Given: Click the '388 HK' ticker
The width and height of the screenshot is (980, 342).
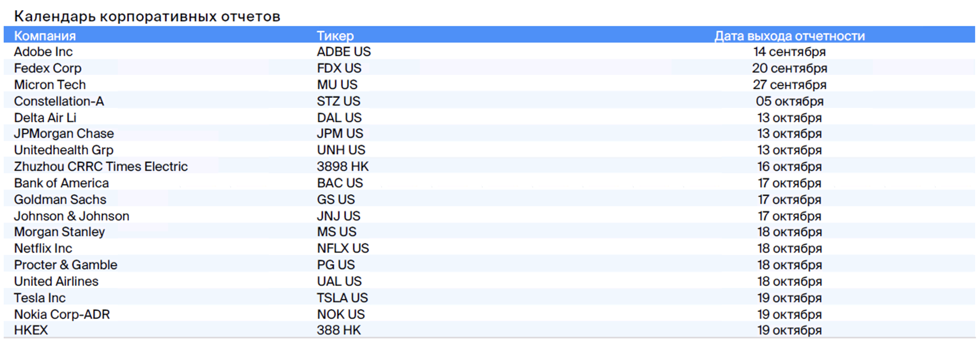Looking at the screenshot, I should click(339, 330).
